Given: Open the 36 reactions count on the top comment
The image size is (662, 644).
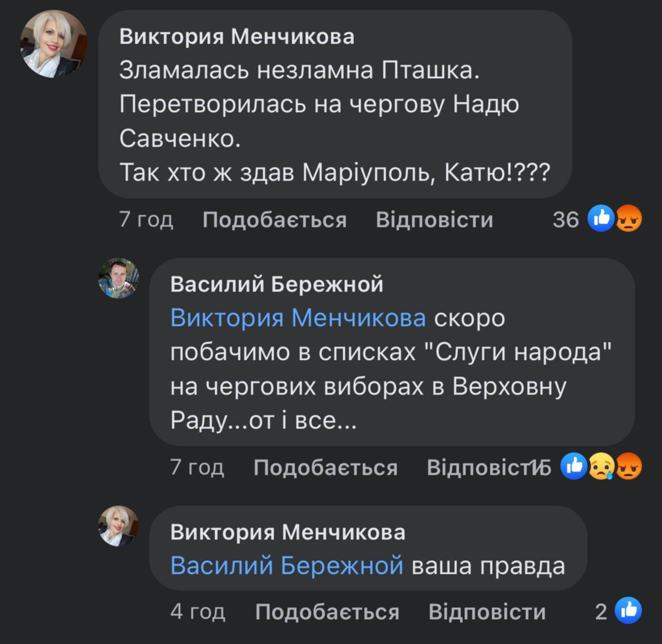Looking at the screenshot, I should point(565,220).
